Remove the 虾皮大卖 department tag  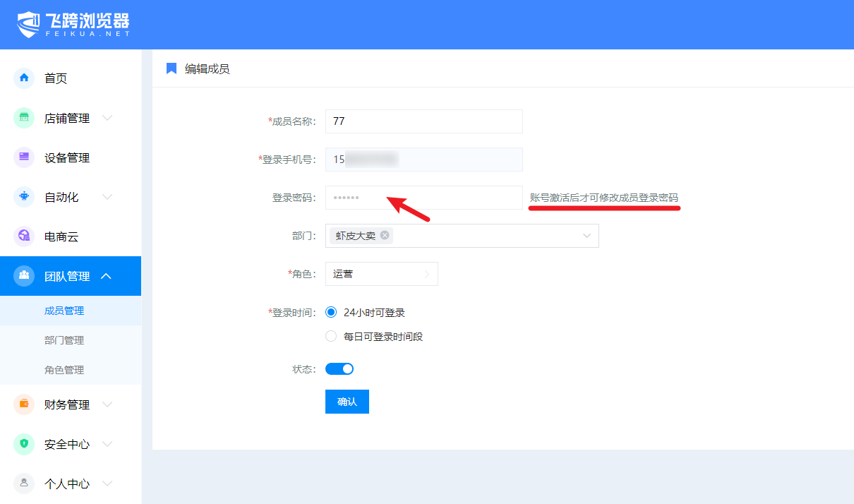(x=385, y=236)
